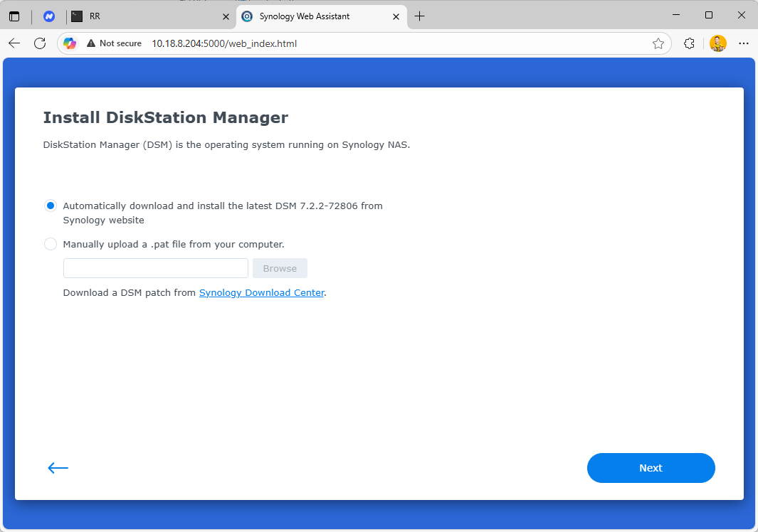Screen dimensions: 758x532
Task: Select automatic download of DSM 7.2.2-72806
Action: coord(51,206)
